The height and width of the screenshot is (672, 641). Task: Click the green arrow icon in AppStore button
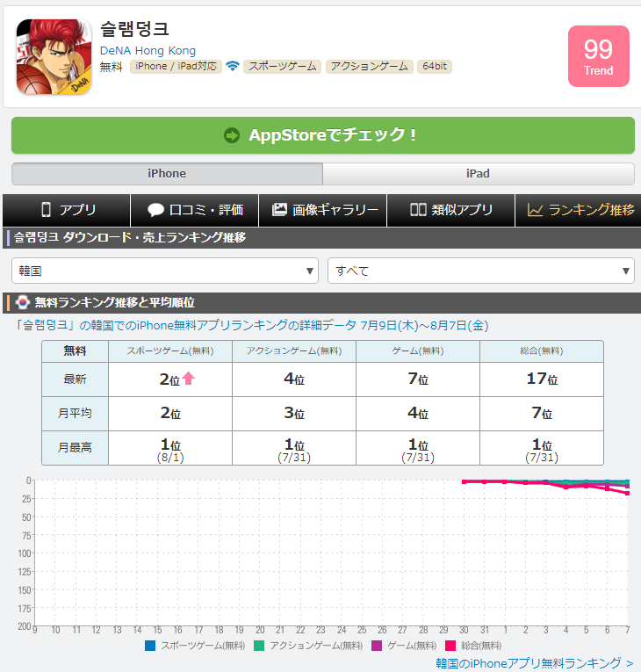pos(232,135)
